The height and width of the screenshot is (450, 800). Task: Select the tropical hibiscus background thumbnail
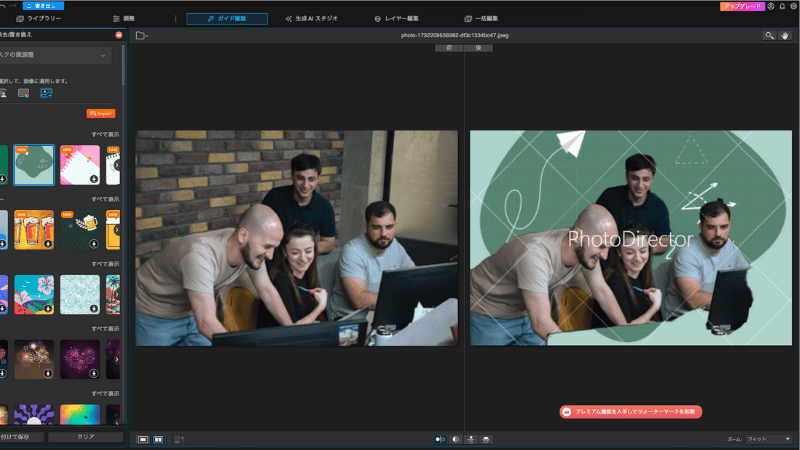(x=34, y=294)
